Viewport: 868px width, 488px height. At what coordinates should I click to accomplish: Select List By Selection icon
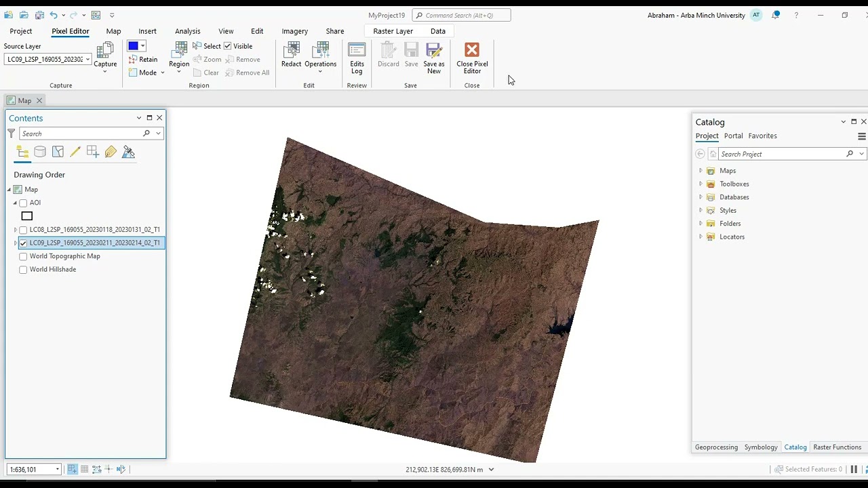(58, 152)
